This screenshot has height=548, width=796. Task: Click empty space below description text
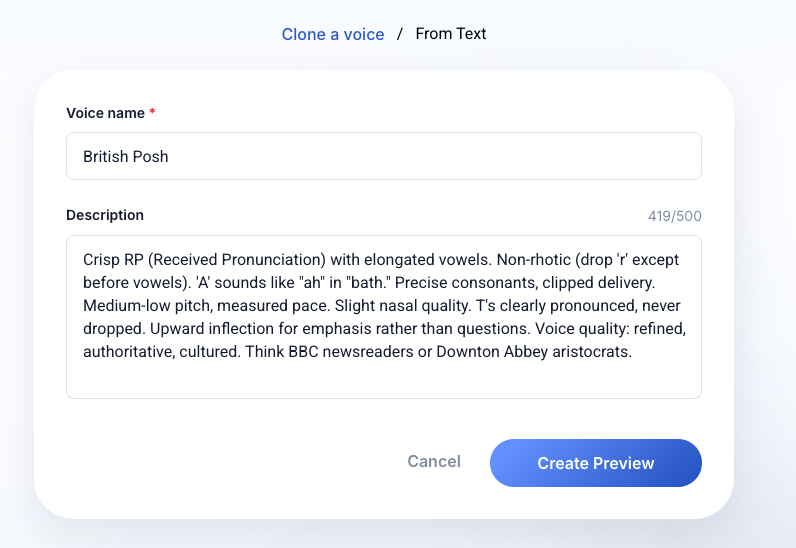coord(384,380)
